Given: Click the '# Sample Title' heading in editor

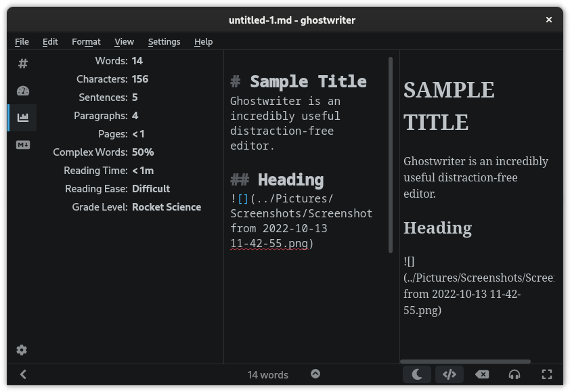Looking at the screenshot, I should (x=299, y=81).
